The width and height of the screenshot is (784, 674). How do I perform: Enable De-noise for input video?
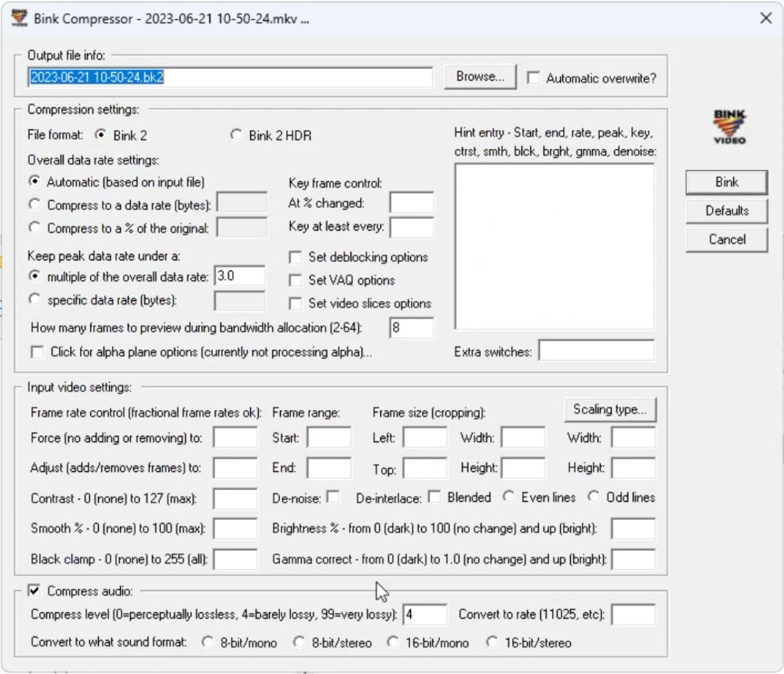click(x=334, y=497)
